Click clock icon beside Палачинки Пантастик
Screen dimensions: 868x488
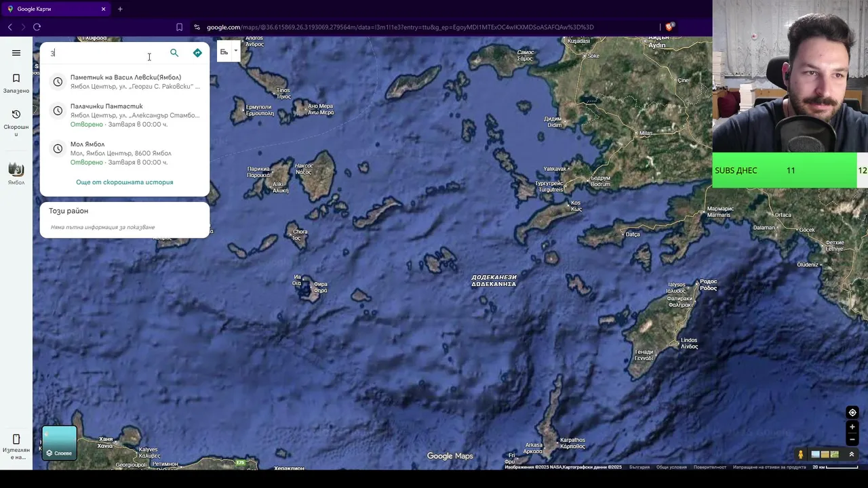pos(58,110)
